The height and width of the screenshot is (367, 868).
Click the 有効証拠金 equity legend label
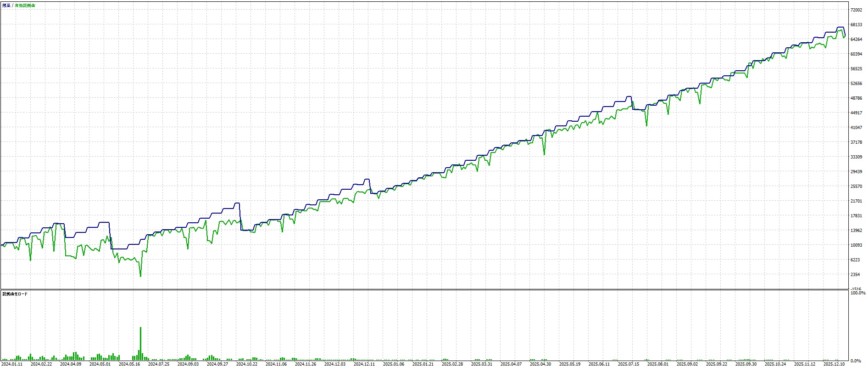click(x=25, y=6)
